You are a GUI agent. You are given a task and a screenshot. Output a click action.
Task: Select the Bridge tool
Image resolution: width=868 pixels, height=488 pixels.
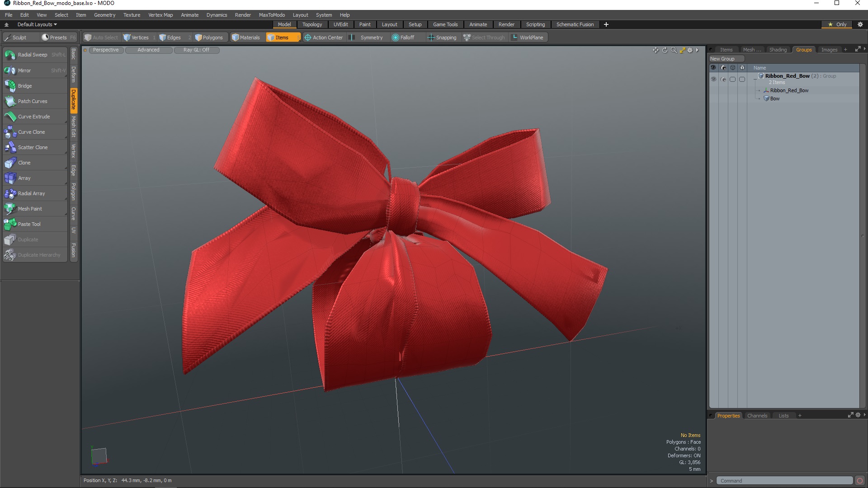[24, 85]
